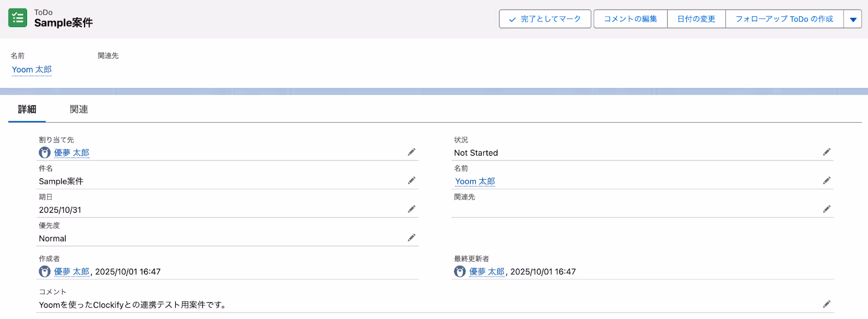Select the 詳細 tab

[x=27, y=109]
